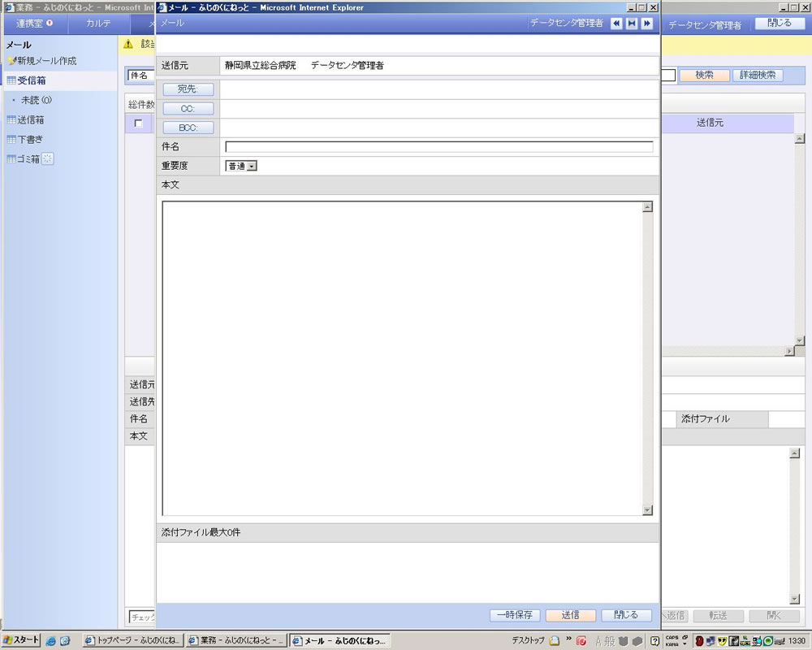
Task: Open the 下書き drafts folder
Action: point(30,140)
